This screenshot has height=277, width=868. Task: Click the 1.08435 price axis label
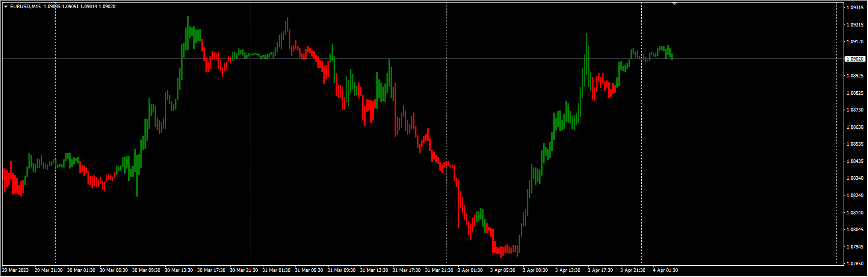click(x=854, y=161)
